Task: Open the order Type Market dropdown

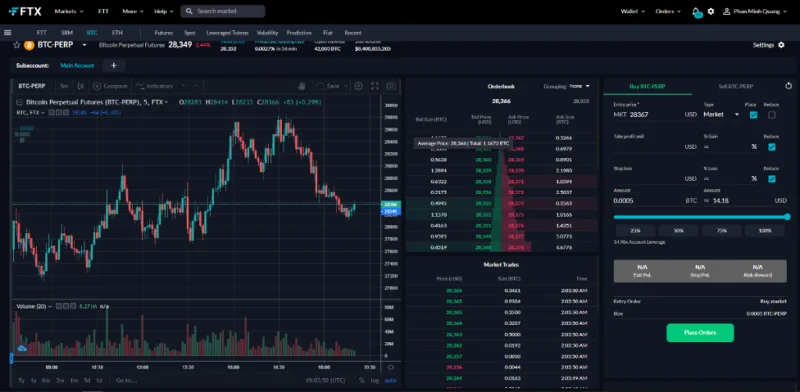Action: point(721,115)
